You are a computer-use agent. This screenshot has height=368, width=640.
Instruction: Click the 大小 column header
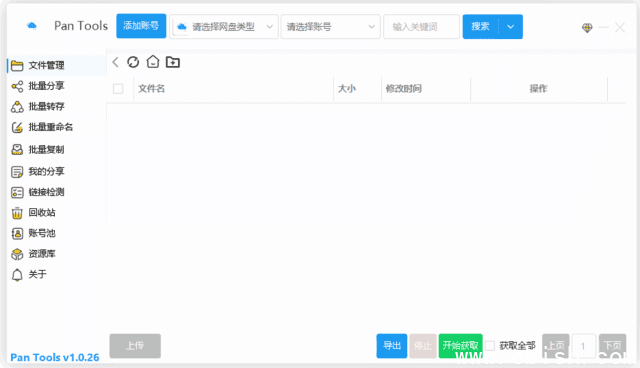pos(347,89)
